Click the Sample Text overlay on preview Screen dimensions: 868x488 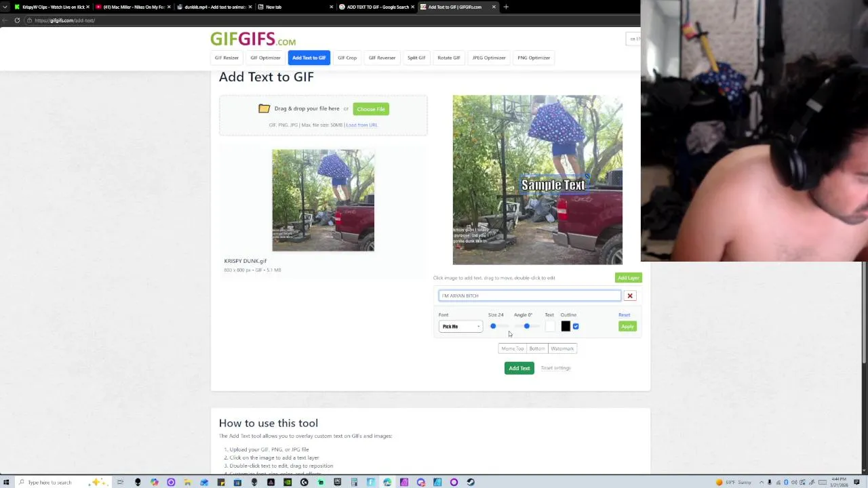pyautogui.click(x=553, y=185)
